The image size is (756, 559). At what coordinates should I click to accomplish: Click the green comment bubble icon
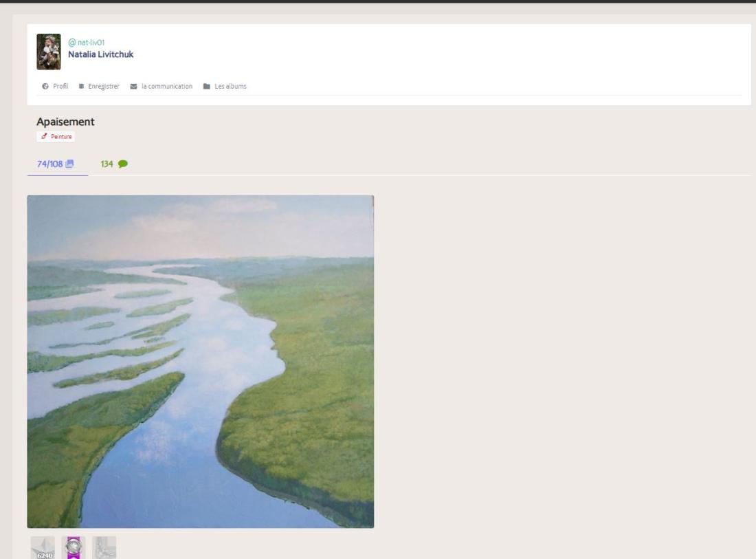point(123,164)
